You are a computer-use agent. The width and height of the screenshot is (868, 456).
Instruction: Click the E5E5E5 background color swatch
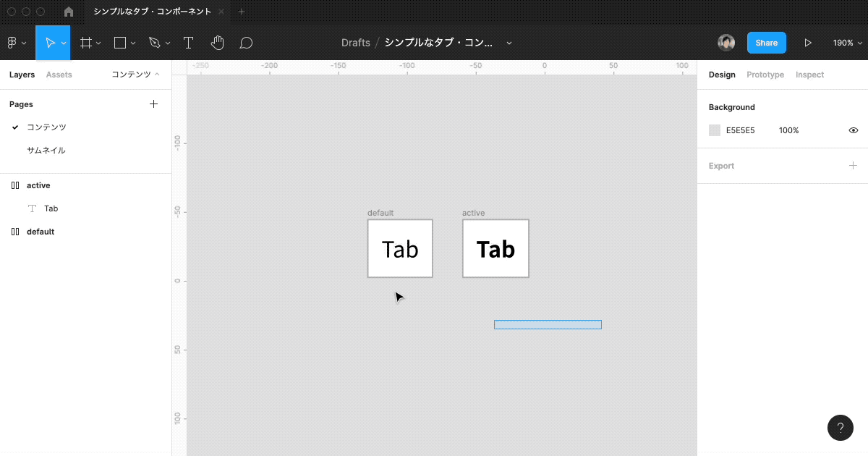click(715, 130)
